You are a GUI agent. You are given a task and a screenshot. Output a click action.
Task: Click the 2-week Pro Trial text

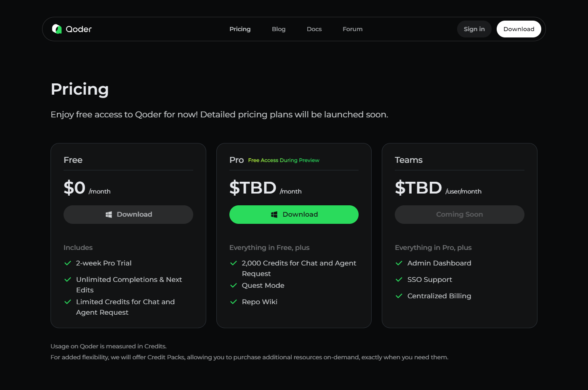(x=104, y=263)
